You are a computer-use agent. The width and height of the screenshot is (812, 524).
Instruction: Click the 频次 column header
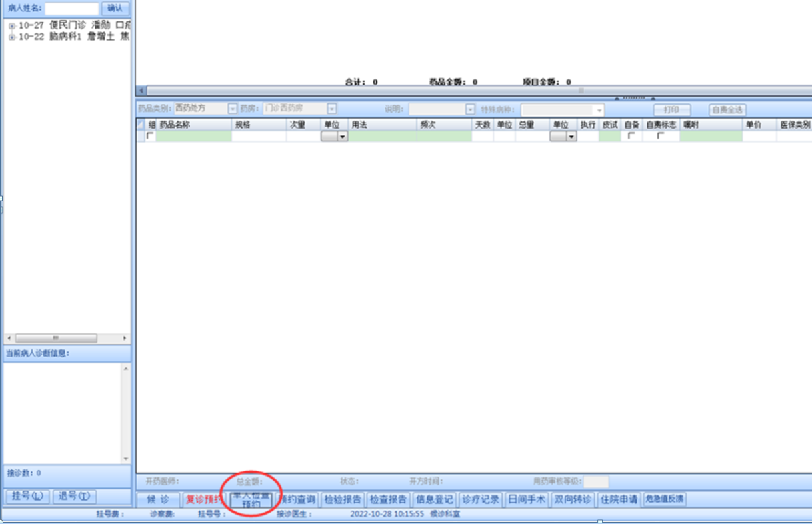tap(445, 125)
